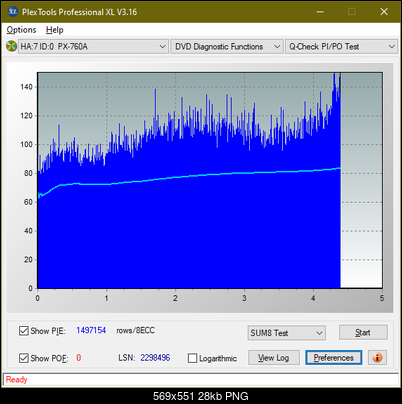The height and width of the screenshot is (404, 402).
Task: Open the Help menu
Action: tap(55, 30)
